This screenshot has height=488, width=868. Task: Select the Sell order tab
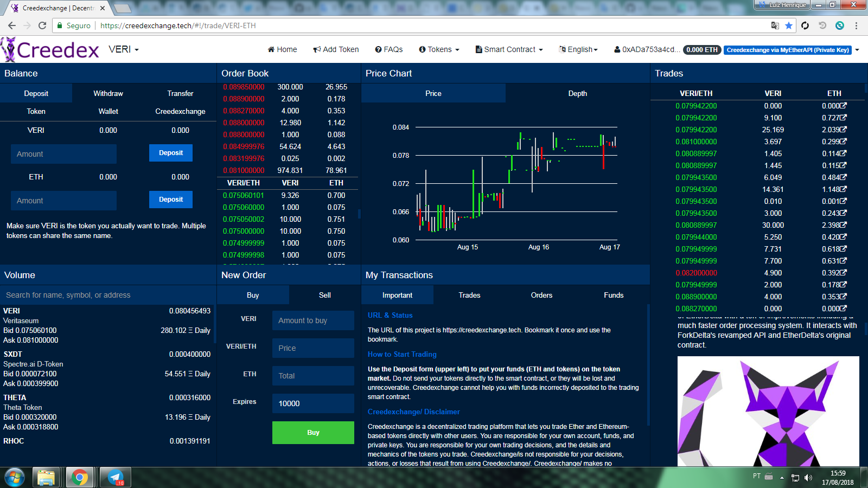click(x=325, y=295)
